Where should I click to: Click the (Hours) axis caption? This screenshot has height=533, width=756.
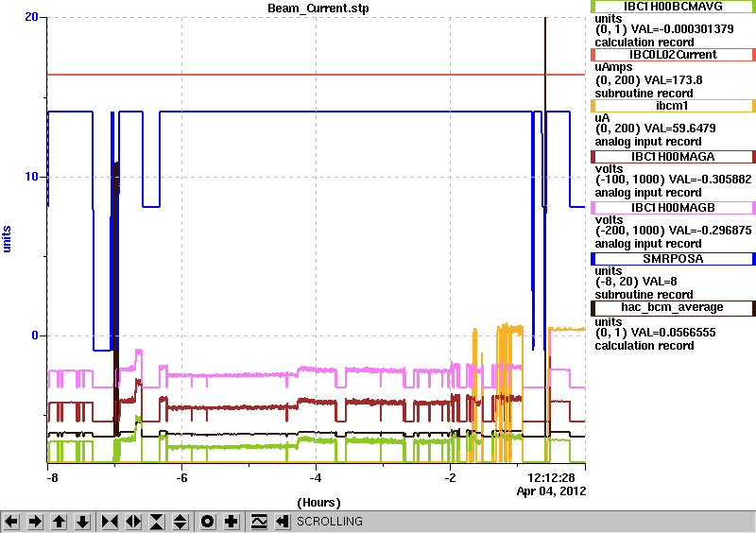click(x=318, y=503)
